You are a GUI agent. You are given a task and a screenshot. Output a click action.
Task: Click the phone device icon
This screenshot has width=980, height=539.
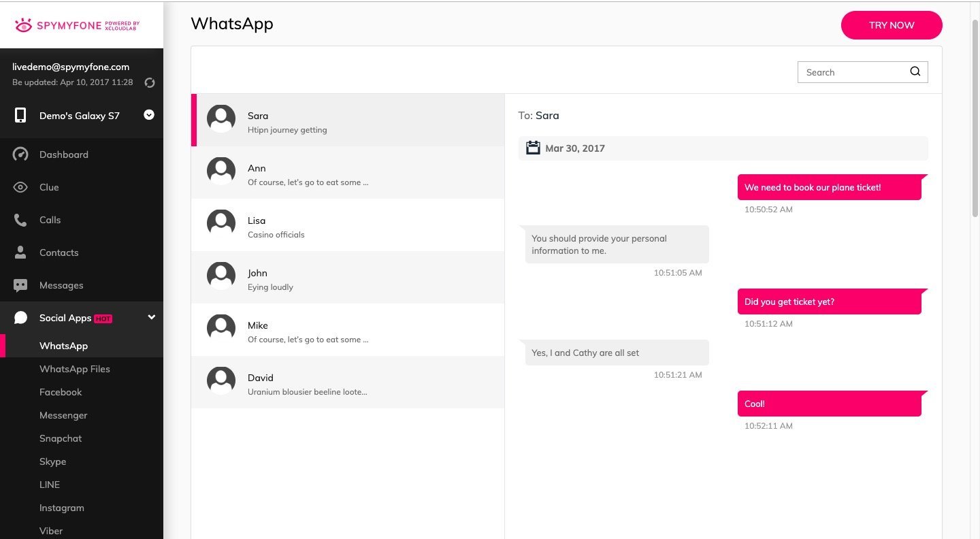click(20, 116)
